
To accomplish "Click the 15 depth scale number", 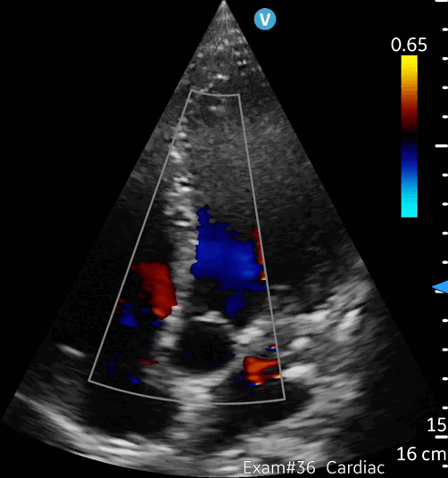I will 436,424.
